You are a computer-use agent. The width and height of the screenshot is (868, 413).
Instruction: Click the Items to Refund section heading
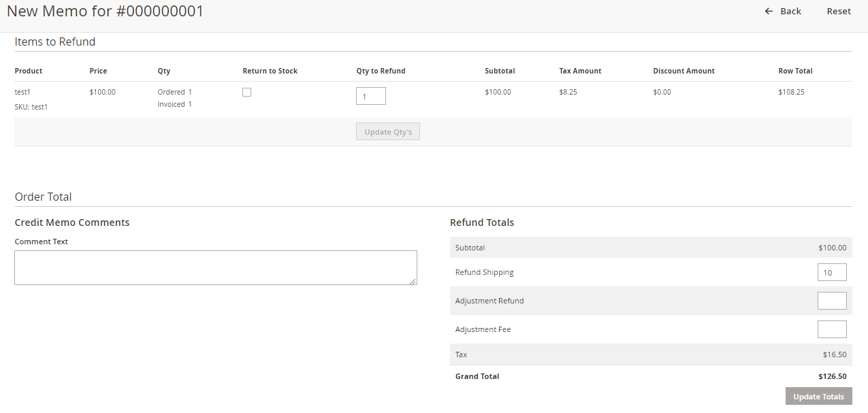[54, 42]
